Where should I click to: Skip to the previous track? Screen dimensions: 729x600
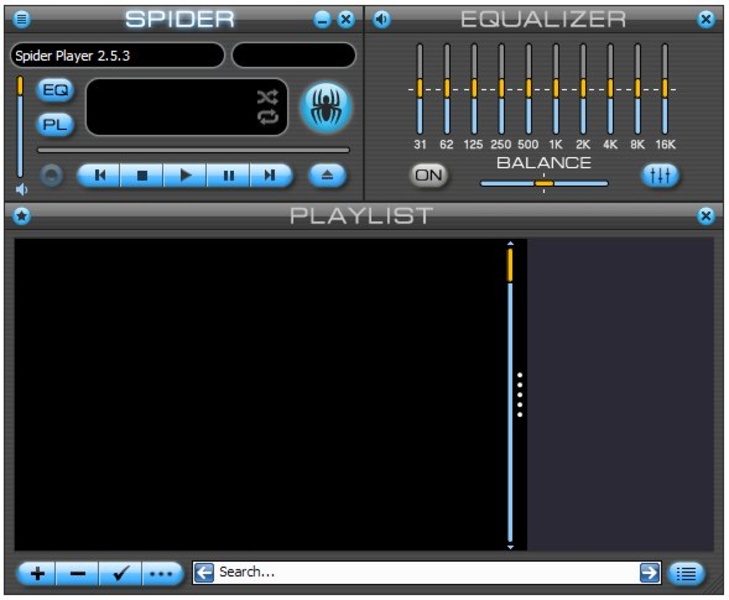[99, 175]
